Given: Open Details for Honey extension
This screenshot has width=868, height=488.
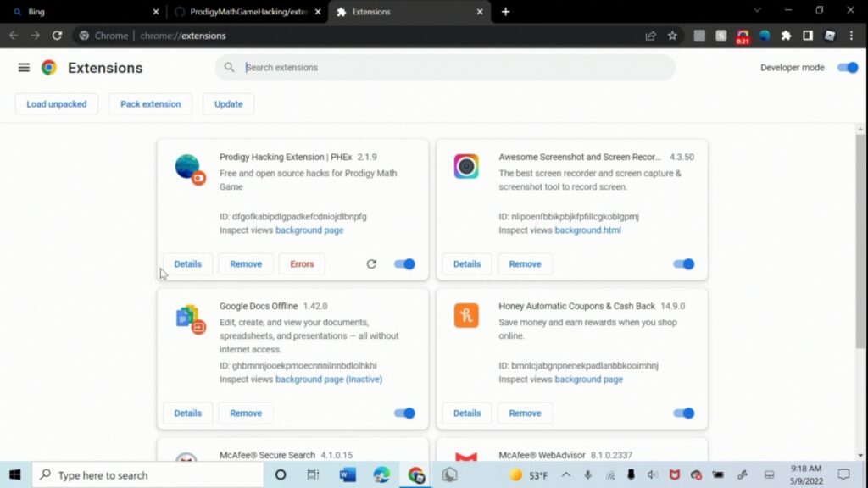Looking at the screenshot, I should (467, 413).
